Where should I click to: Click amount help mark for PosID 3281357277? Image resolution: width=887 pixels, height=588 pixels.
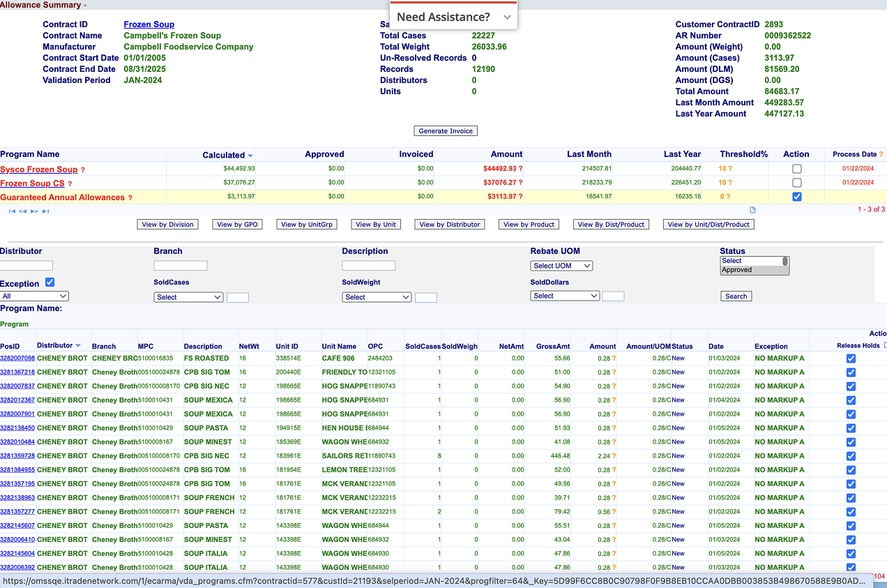click(x=614, y=512)
